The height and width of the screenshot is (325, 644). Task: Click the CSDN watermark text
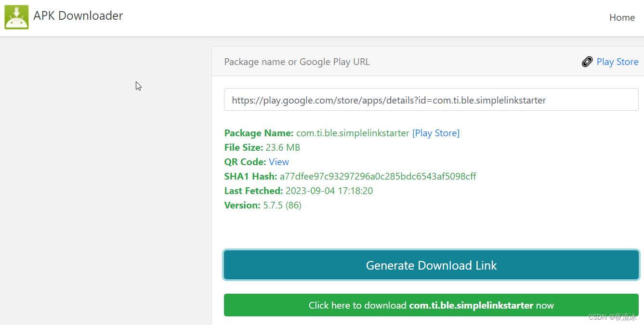(x=612, y=317)
